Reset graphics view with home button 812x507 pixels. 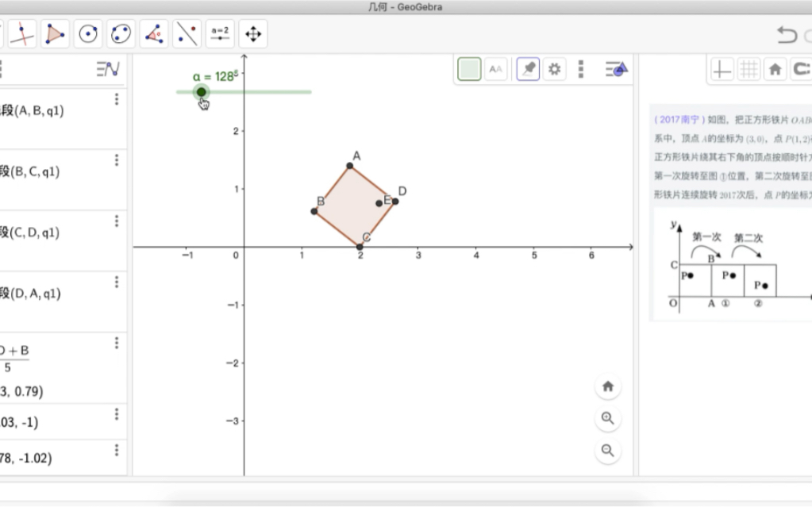pos(608,386)
